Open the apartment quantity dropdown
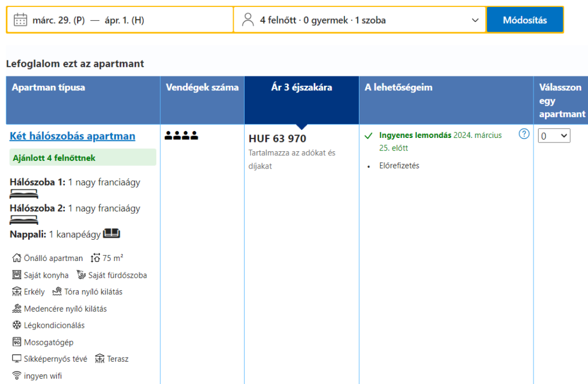 click(554, 136)
